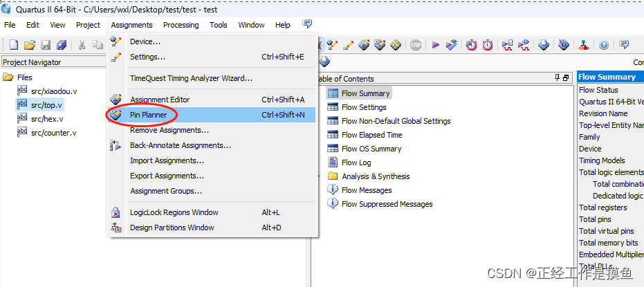Open the View menu
Image resolution: width=644 pixels, height=287 pixels.
(57, 25)
